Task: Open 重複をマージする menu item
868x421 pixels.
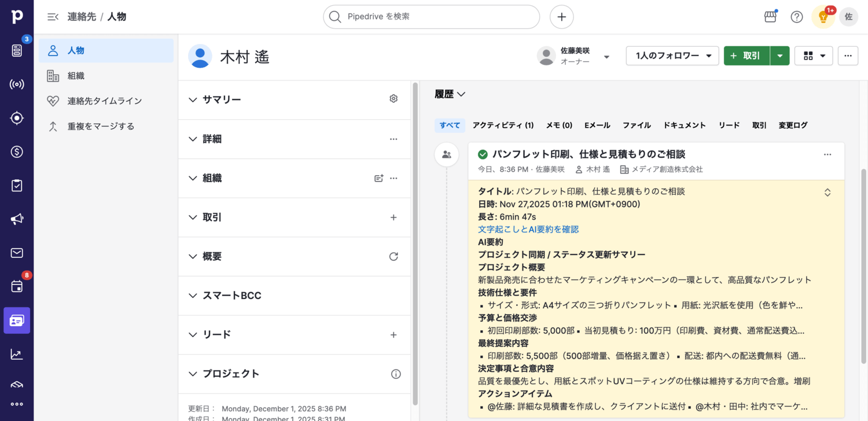Action: click(106, 126)
